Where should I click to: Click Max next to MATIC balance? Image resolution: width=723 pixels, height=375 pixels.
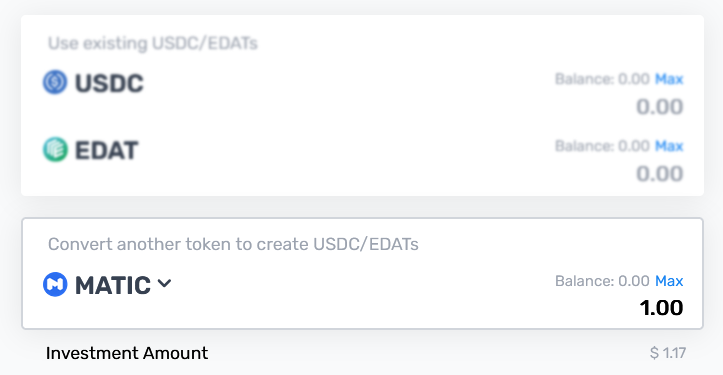click(x=669, y=280)
